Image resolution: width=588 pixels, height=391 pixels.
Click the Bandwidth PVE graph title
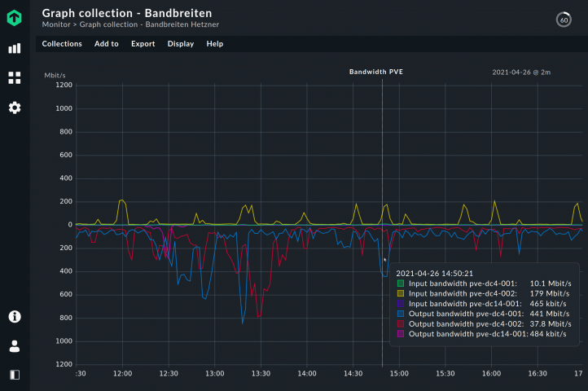(x=376, y=72)
